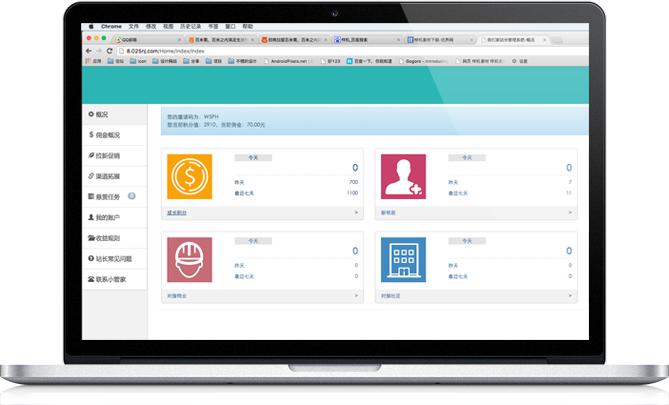669x405 pixels.
Task: Click the orange dollar coin icon
Action: (x=188, y=177)
